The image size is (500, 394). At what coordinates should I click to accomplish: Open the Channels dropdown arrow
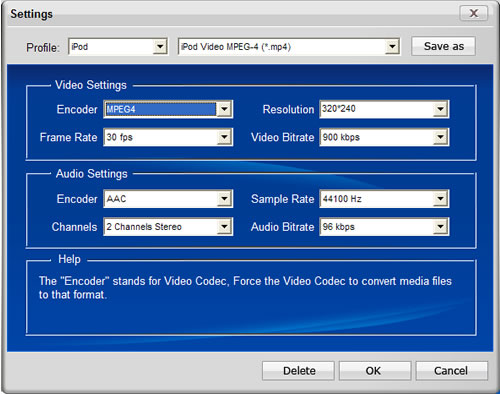pyautogui.click(x=224, y=227)
